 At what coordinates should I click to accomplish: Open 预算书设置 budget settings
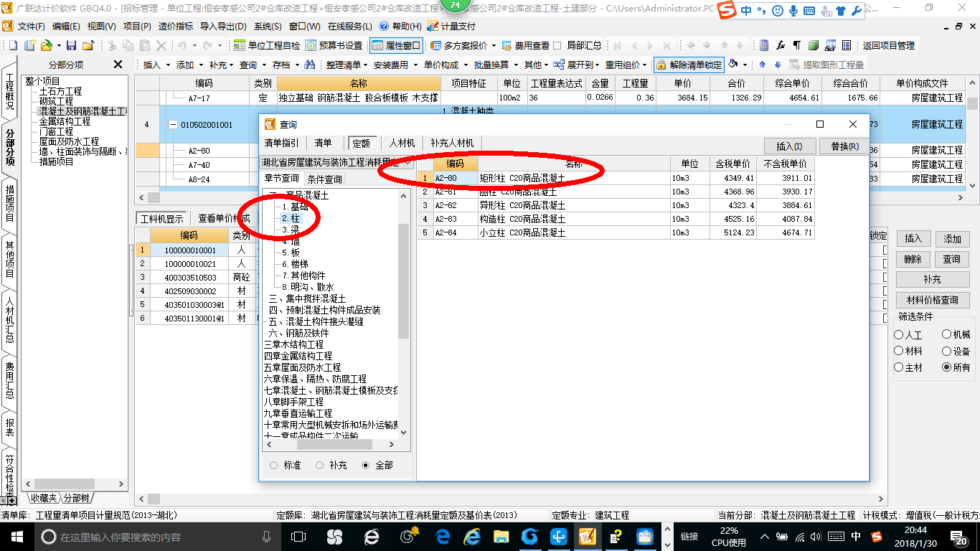click(x=334, y=45)
